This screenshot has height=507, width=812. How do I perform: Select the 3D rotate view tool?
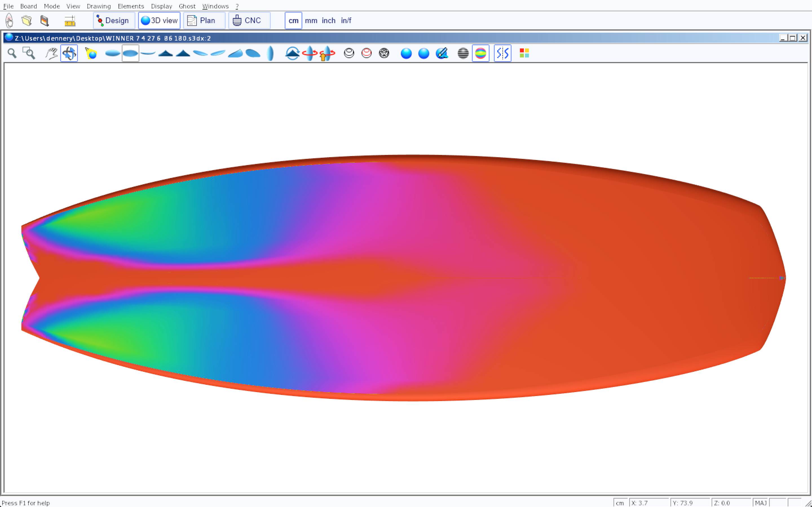tap(69, 53)
